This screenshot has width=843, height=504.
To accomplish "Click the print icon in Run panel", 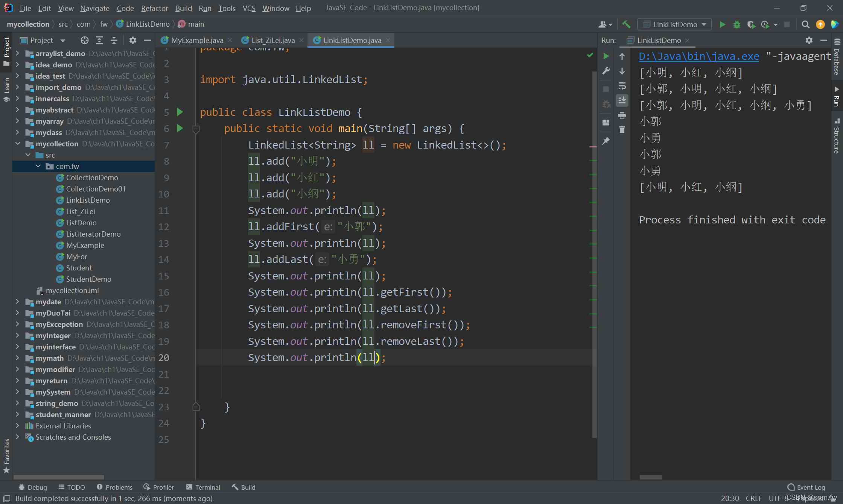I will 622,115.
